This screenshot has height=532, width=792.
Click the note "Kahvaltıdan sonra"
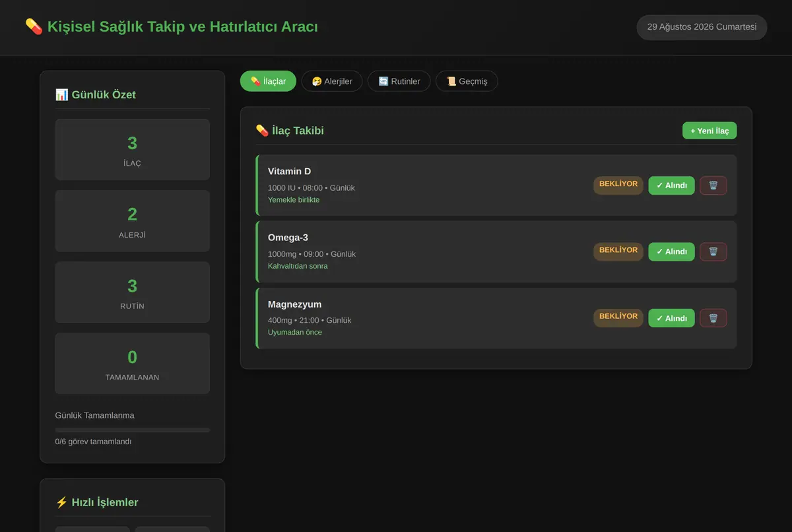click(298, 266)
